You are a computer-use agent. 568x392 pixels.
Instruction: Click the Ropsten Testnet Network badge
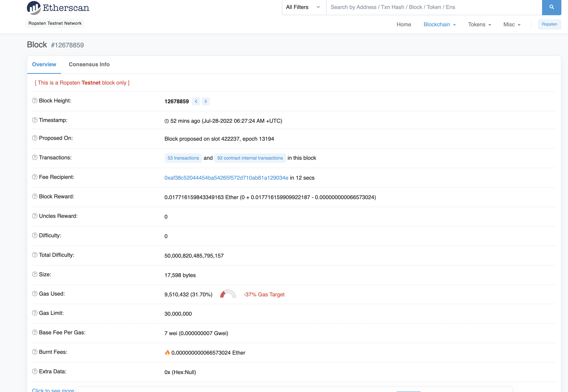point(55,23)
